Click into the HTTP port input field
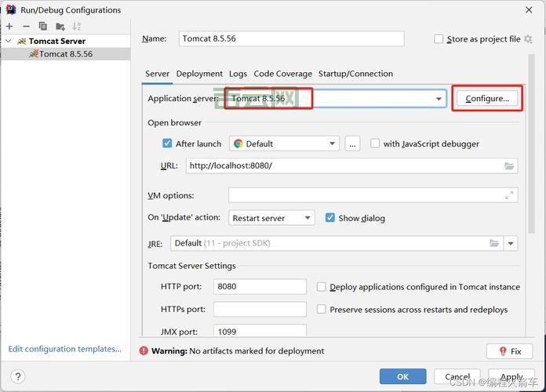 [x=260, y=287]
